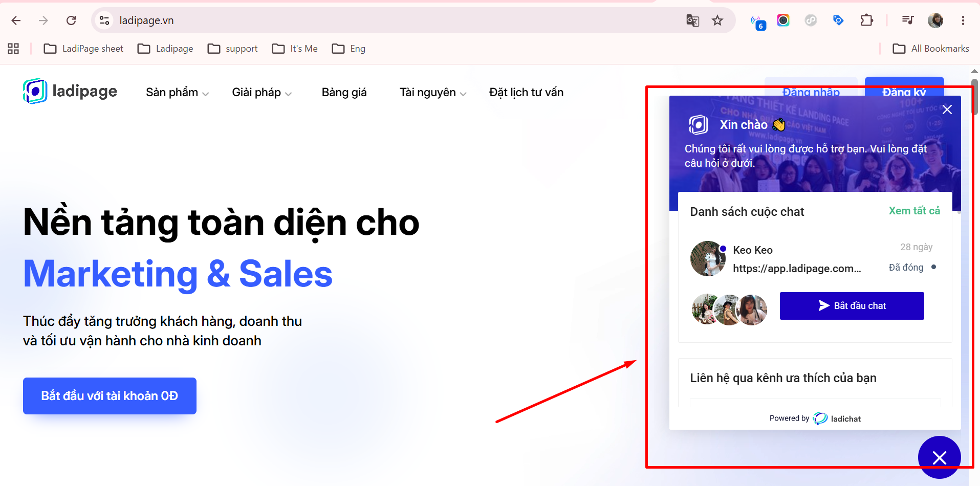The width and height of the screenshot is (980, 486).
Task: Open the Chrome profile avatar
Action: (935, 20)
